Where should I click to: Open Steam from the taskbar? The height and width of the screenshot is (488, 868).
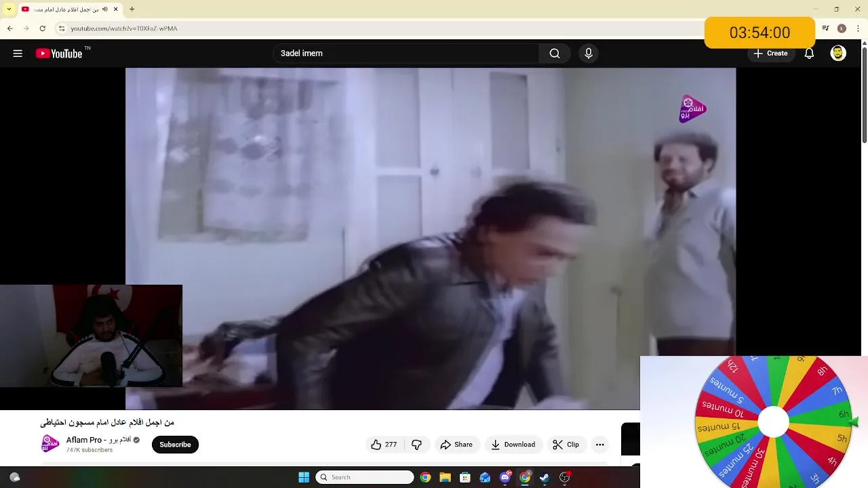tap(545, 477)
